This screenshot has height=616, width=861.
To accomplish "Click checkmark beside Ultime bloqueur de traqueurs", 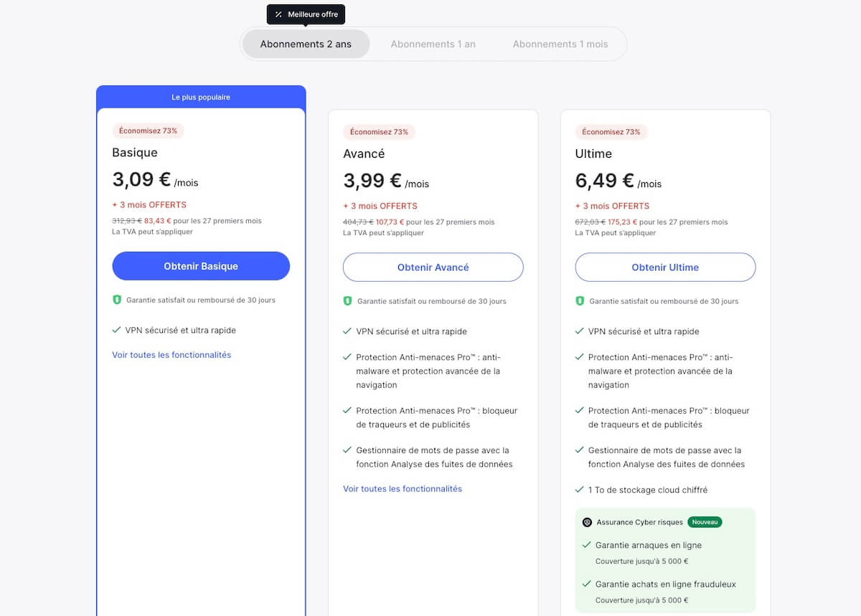I will [580, 411].
